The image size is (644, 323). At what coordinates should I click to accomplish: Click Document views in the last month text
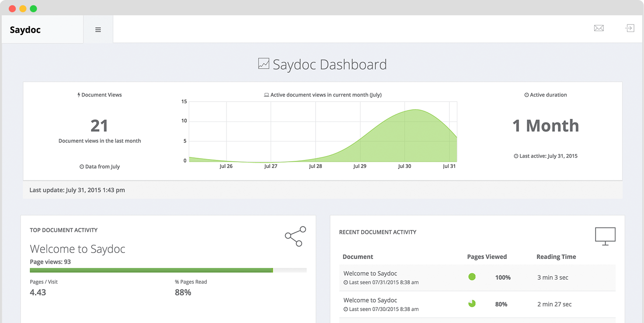[100, 141]
